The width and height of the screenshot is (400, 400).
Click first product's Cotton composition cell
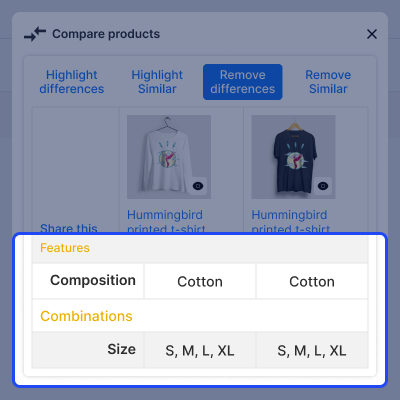coord(200,281)
